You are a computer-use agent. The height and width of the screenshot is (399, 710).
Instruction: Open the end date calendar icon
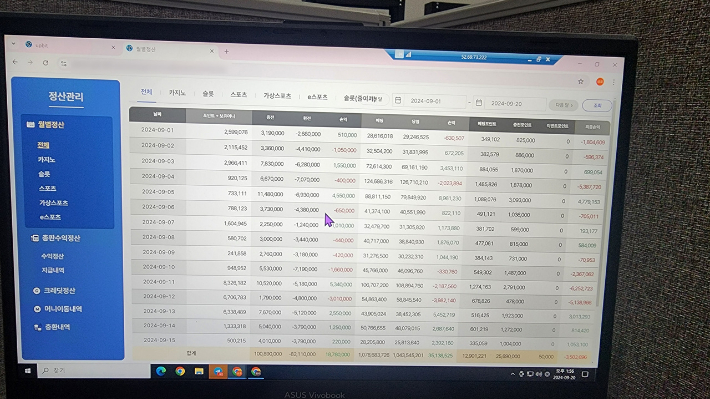pos(479,103)
